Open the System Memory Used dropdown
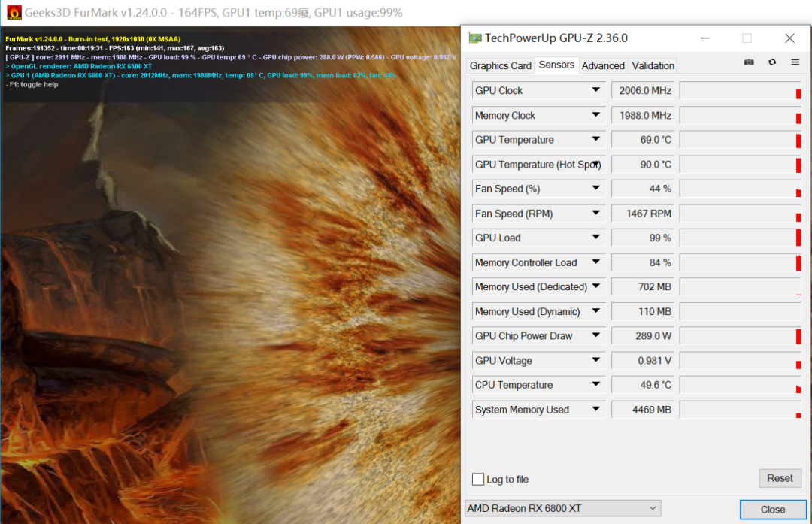 596,409
